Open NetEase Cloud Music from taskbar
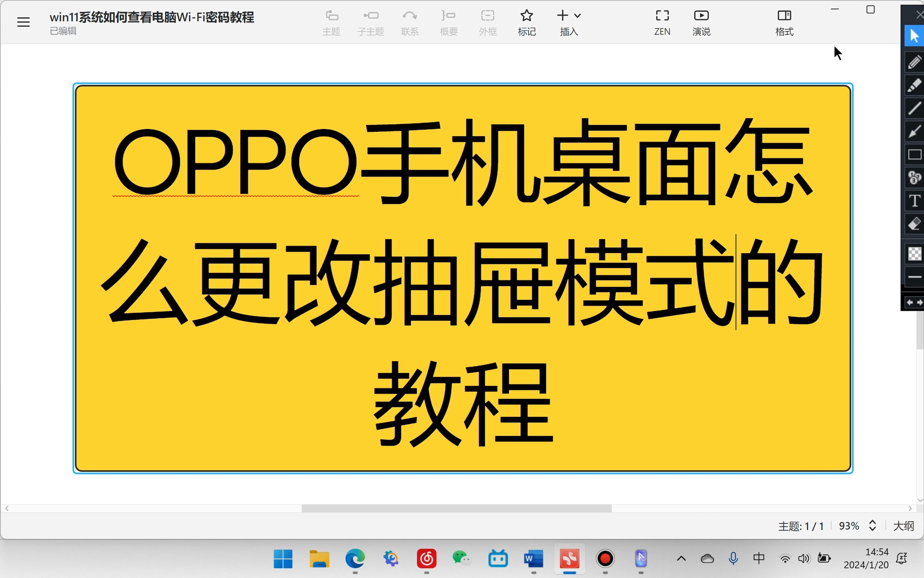This screenshot has width=924, height=578. click(426, 559)
